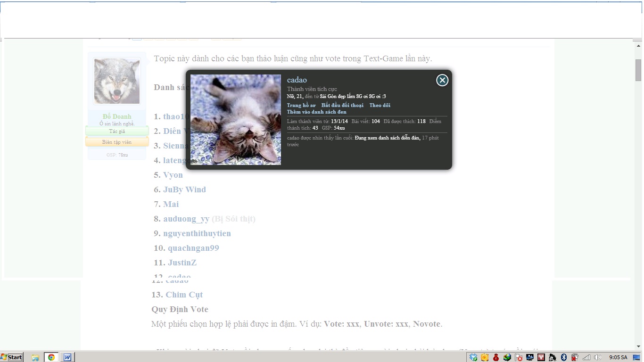Click the Tác giả badge
Viewport: 644px width, 362px height.
[x=117, y=131]
